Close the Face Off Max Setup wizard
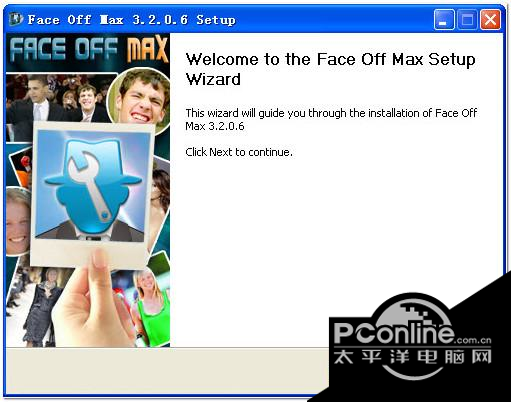Image resolution: width=511 pixels, height=402 pixels. (x=490, y=20)
